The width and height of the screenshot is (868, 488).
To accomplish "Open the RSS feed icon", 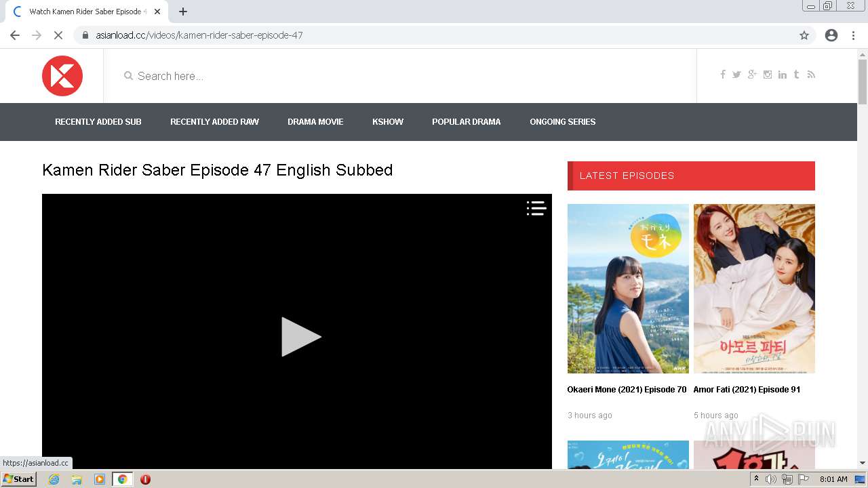I will click(811, 75).
